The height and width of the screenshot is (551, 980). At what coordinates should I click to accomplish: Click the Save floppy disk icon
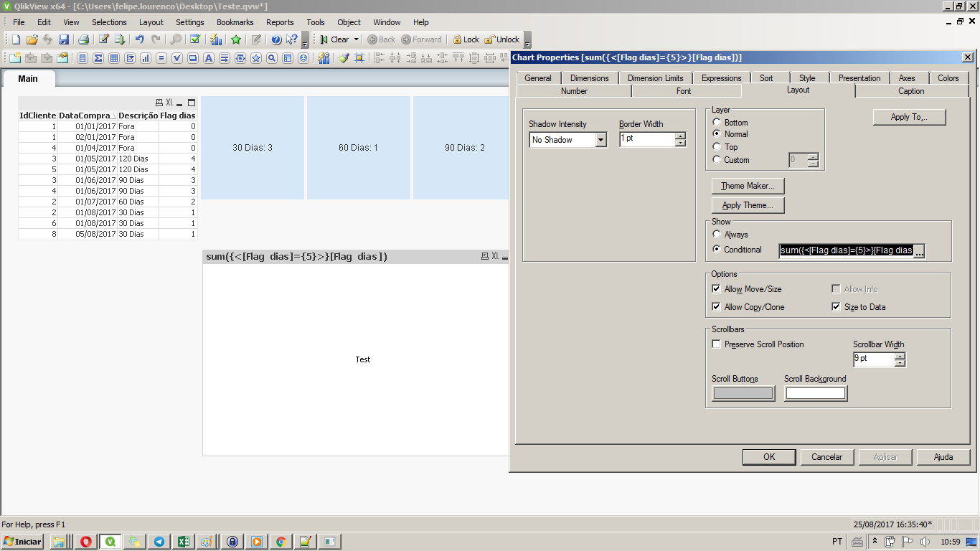coord(64,39)
